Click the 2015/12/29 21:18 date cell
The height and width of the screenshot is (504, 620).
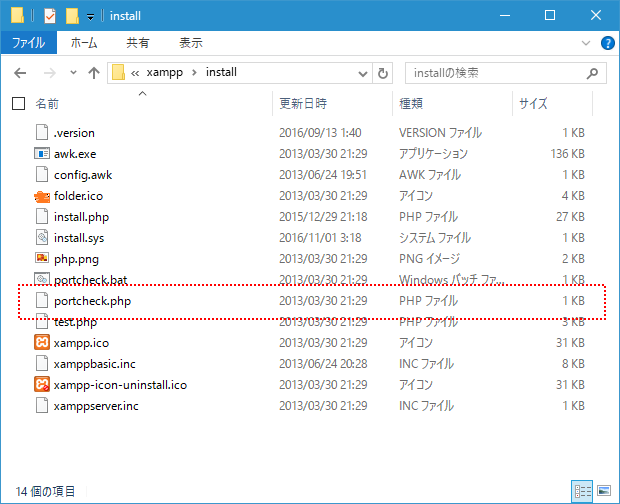point(323,217)
